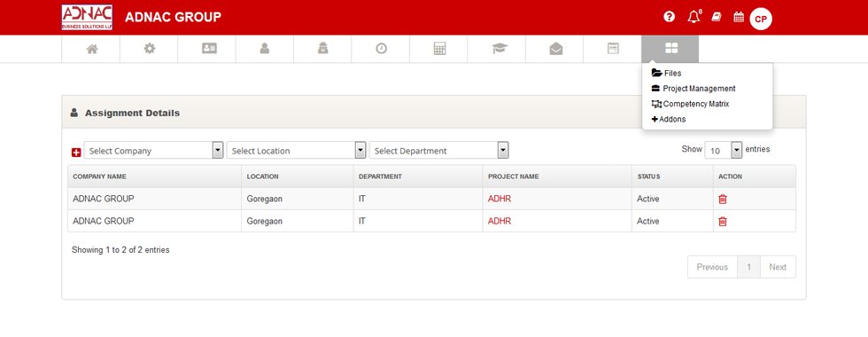Choose Files from the modules menu
The width and height of the screenshot is (868, 337).
pyautogui.click(x=666, y=73)
